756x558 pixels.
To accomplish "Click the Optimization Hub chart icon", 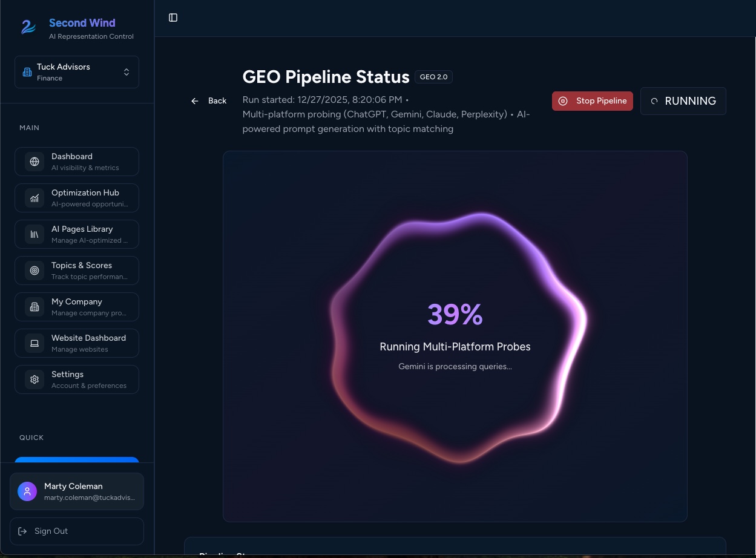I will (x=35, y=198).
